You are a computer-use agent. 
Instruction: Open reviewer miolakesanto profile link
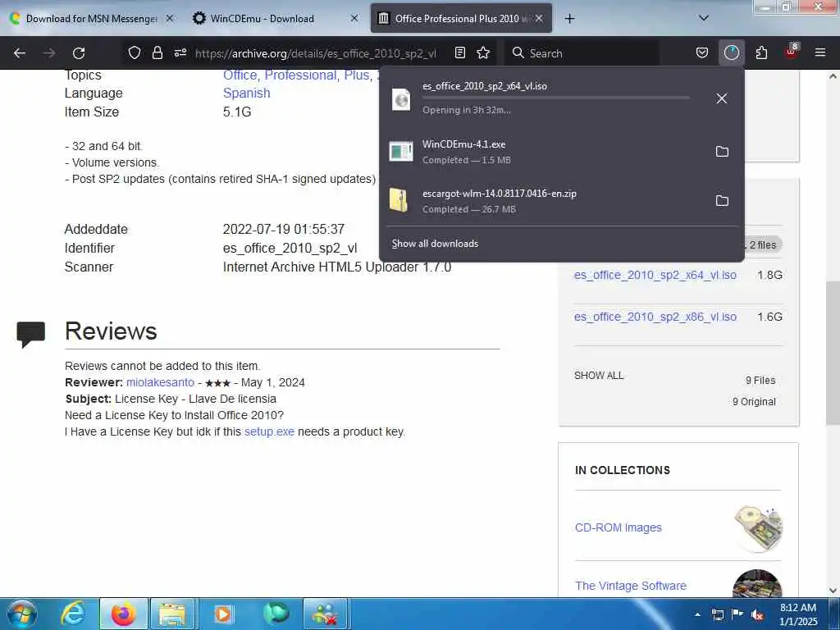(x=160, y=382)
